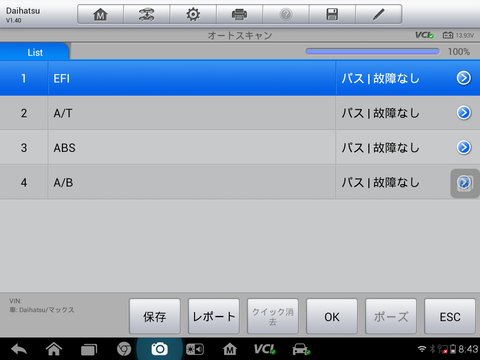Save data using floppy disk icon
The image size is (480, 360).
point(332,14)
